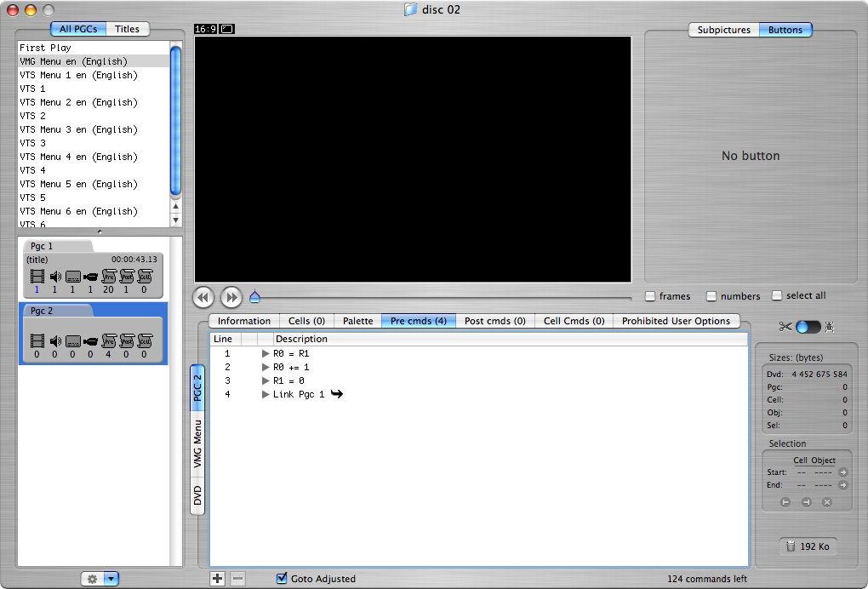The height and width of the screenshot is (589, 868).
Task: Enable the frames checkbox
Action: click(650, 296)
